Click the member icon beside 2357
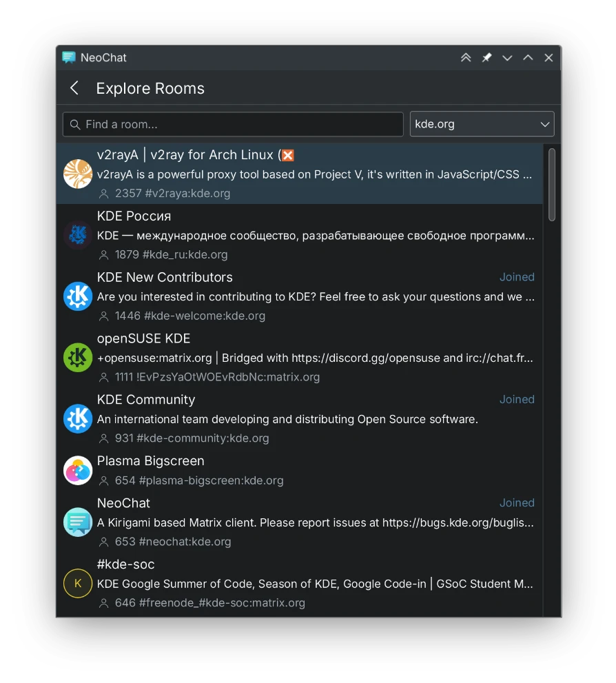Viewport: 616px width, 683px height. point(103,194)
